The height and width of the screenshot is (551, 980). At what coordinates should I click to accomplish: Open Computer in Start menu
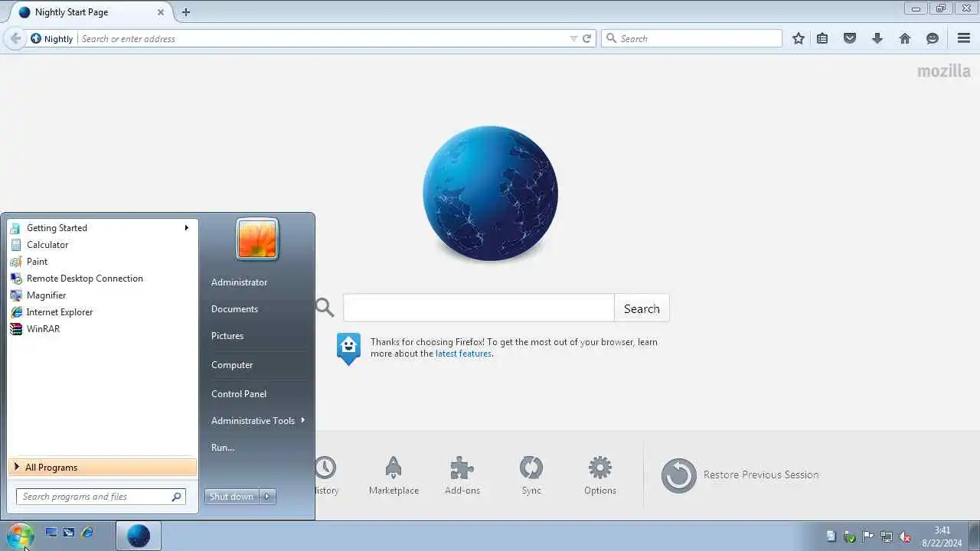(232, 365)
